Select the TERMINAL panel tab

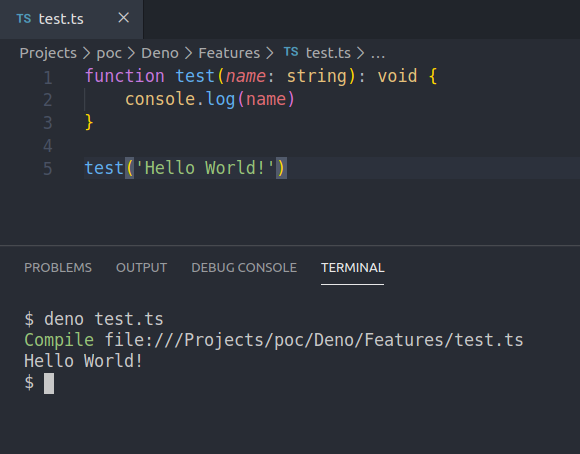tap(353, 268)
